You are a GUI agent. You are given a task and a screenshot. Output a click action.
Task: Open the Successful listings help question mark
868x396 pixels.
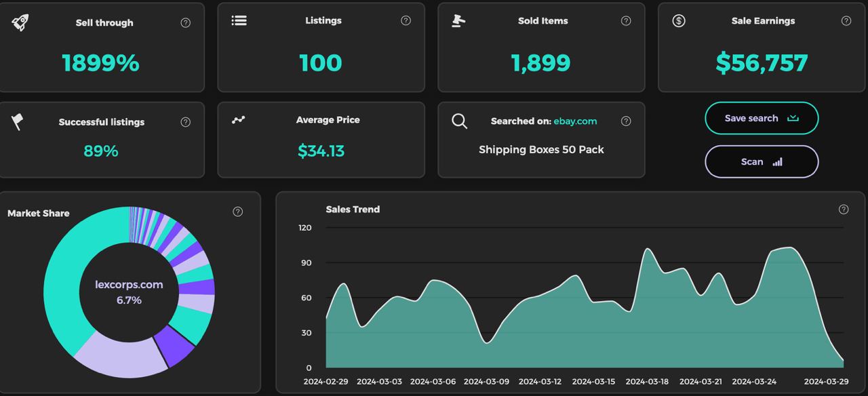click(x=185, y=122)
